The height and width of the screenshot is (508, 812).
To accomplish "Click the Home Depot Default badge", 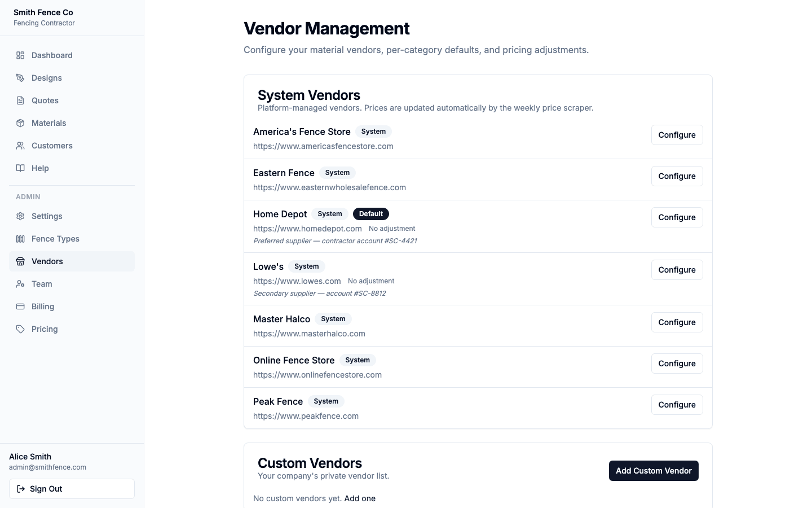I will 371,214.
